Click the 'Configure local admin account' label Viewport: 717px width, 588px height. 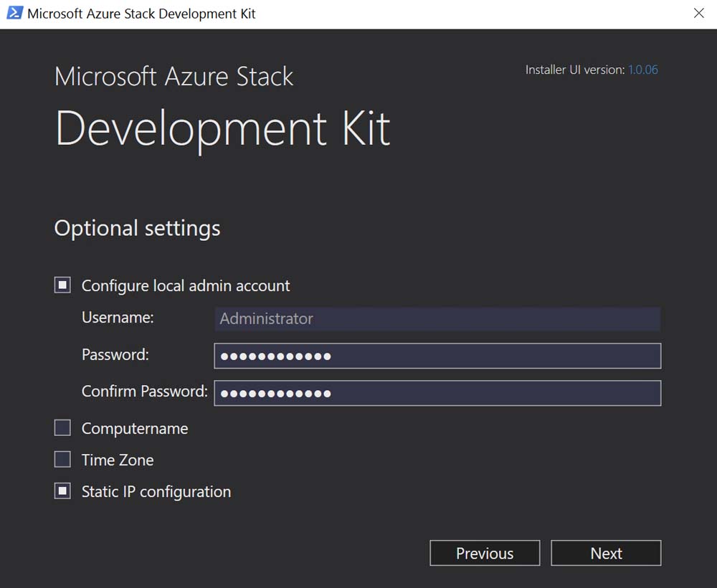point(186,285)
